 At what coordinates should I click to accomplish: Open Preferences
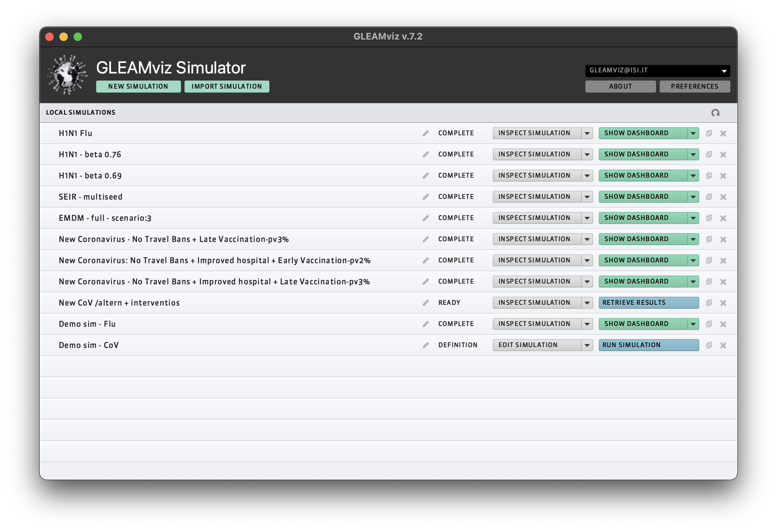695,87
